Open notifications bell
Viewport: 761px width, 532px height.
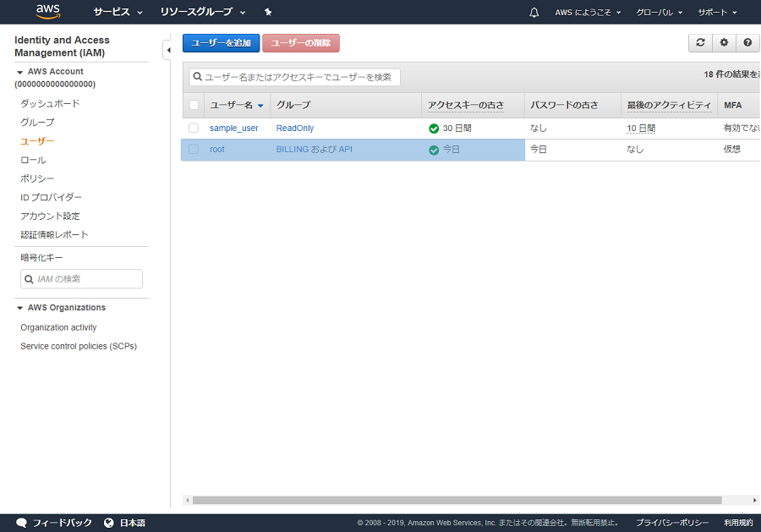coord(534,12)
